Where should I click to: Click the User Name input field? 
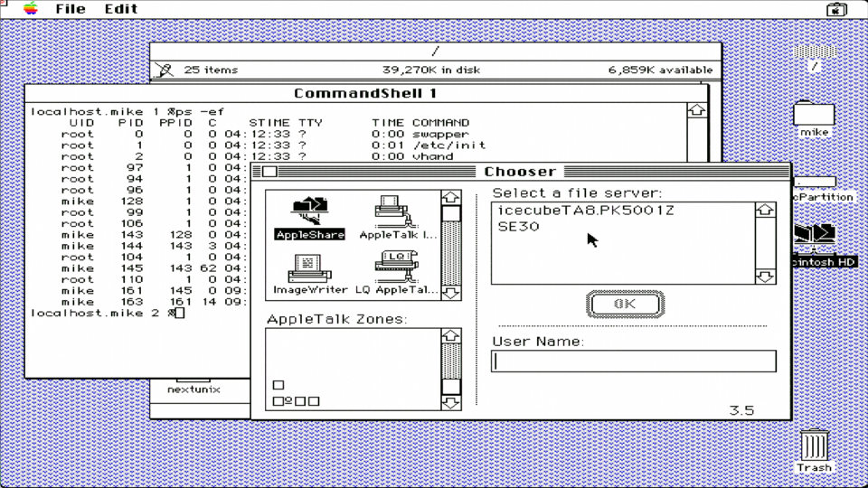[633, 361]
